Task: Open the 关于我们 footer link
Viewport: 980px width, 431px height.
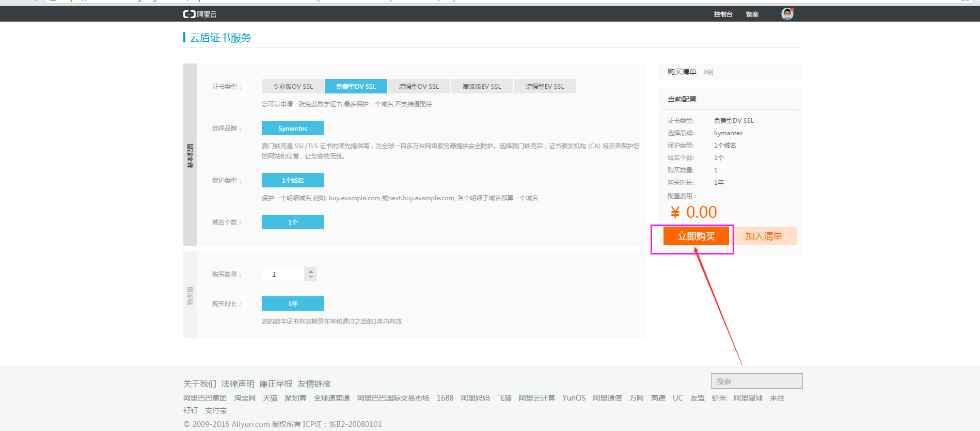Action: point(200,384)
